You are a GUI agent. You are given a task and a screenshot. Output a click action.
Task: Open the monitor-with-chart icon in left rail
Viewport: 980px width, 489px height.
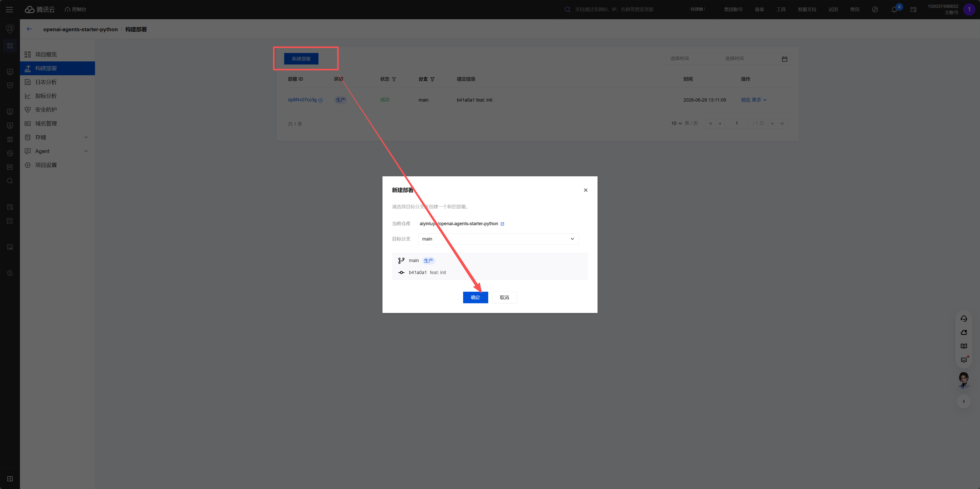click(10, 72)
